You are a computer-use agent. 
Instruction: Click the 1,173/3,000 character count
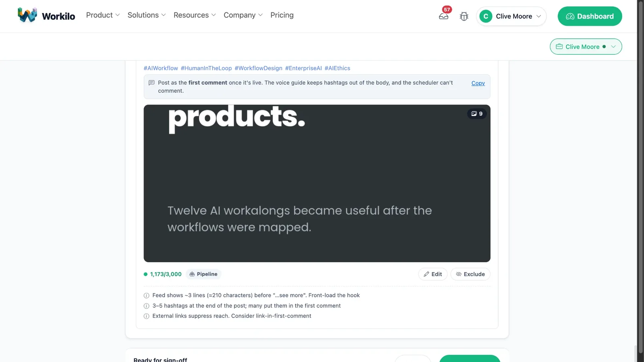[166, 274]
